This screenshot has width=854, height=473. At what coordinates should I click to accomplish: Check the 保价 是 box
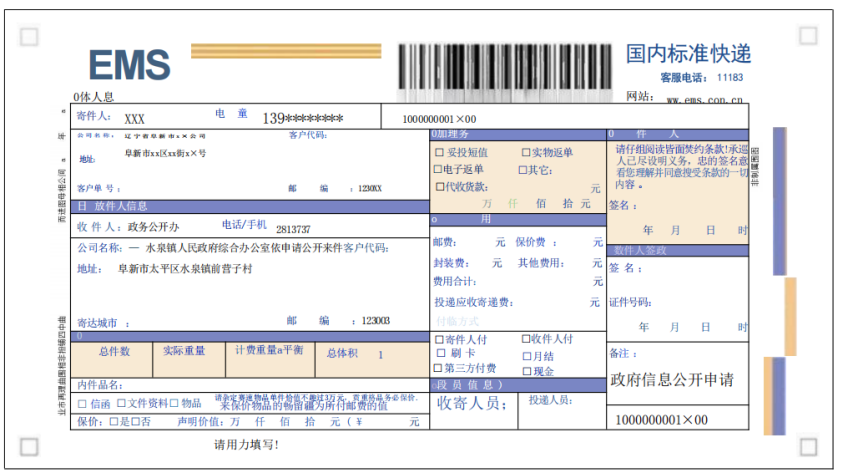click(113, 422)
